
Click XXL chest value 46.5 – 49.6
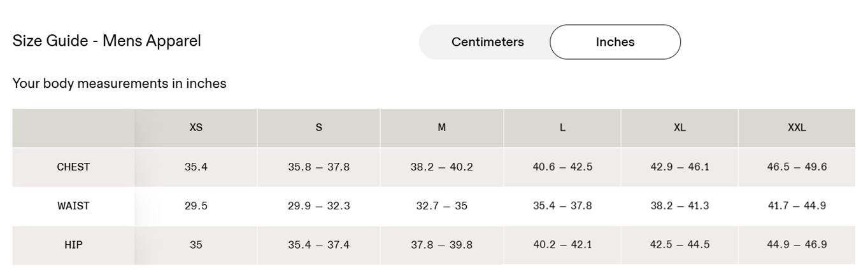tap(797, 167)
